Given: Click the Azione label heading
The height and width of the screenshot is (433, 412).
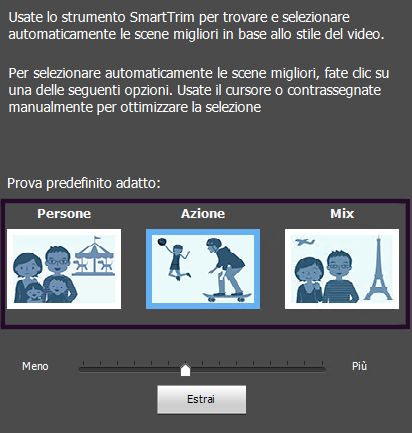Looking at the screenshot, I should tap(203, 214).
